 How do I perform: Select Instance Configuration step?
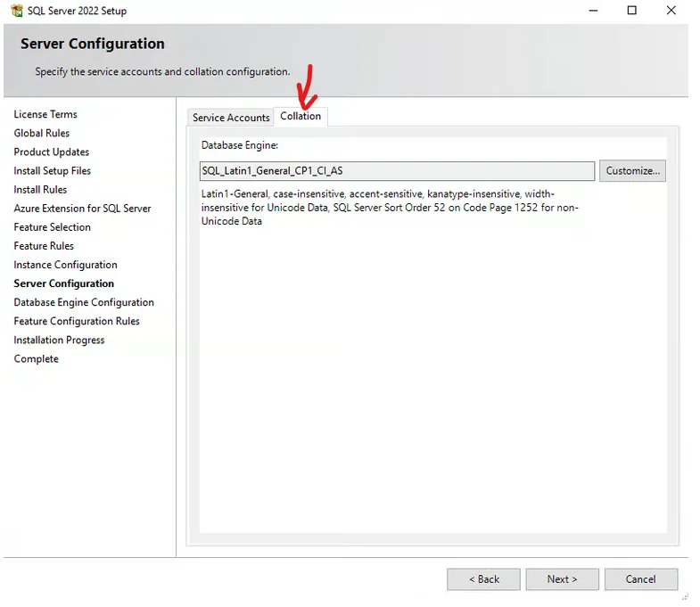point(66,265)
